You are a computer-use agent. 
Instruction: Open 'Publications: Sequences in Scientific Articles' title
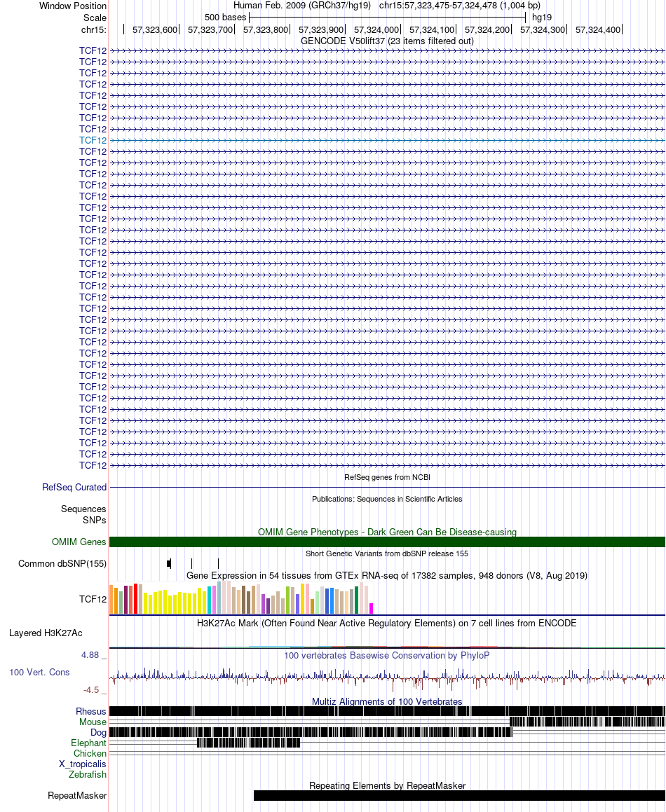pyautogui.click(x=387, y=499)
